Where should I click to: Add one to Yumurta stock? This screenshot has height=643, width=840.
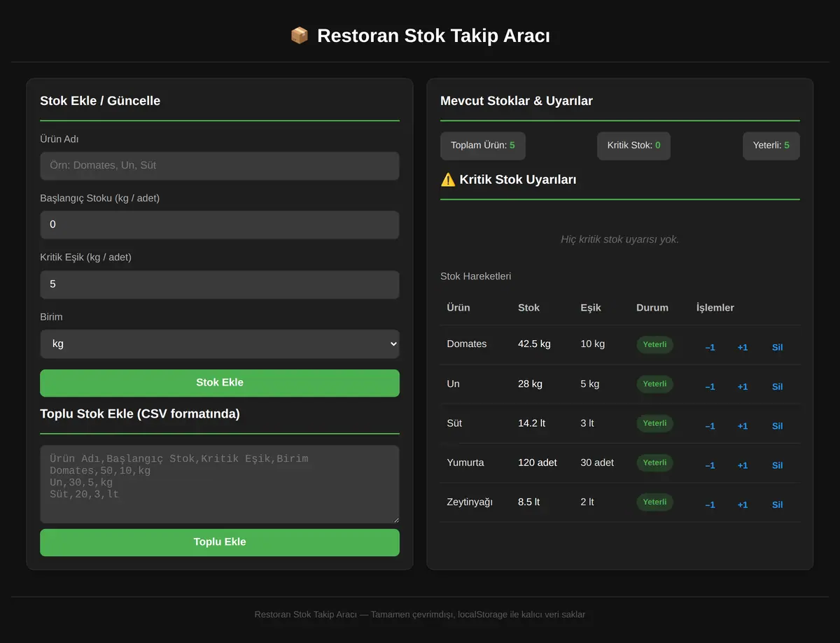click(x=743, y=465)
